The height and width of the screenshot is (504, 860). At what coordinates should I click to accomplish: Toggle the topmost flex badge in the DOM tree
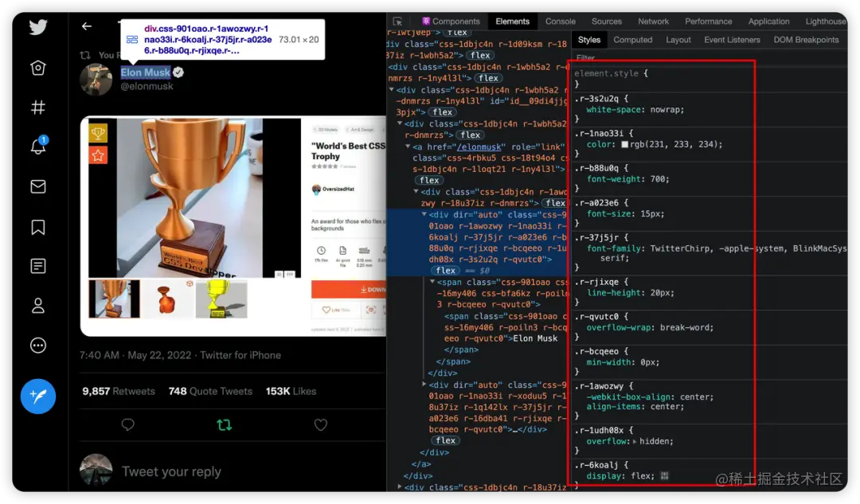click(x=458, y=33)
